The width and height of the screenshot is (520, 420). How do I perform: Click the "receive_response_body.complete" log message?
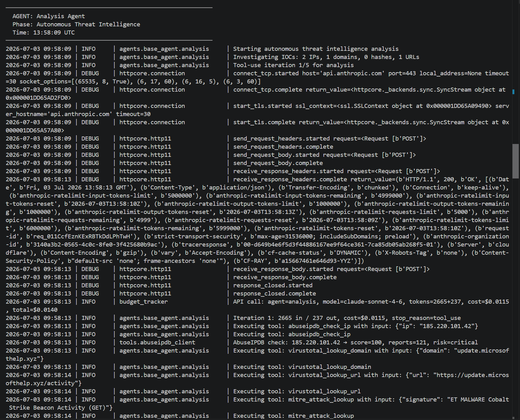coord(285,277)
